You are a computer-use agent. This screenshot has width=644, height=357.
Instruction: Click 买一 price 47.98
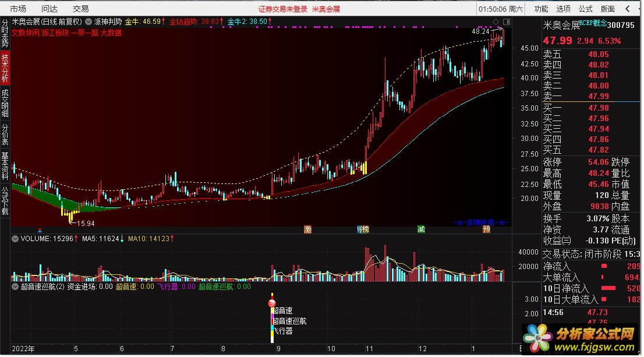(x=599, y=108)
